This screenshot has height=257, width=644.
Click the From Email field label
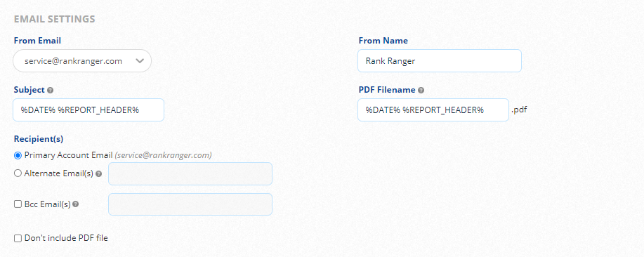pyautogui.click(x=37, y=41)
